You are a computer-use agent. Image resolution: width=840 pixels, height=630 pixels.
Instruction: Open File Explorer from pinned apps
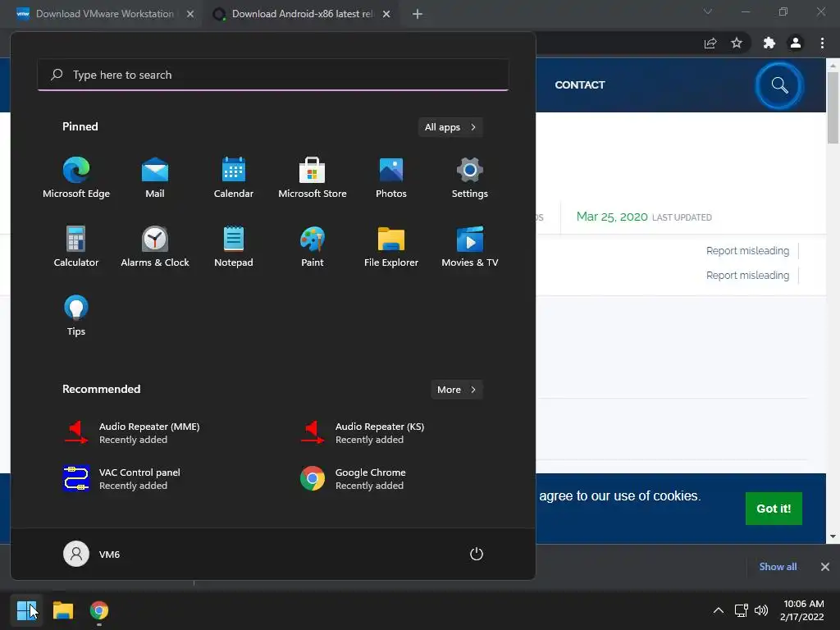click(391, 247)
